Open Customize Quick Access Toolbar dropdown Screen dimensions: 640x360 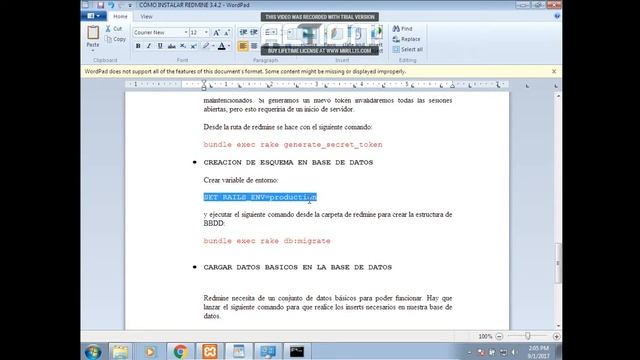pos(130,5)
